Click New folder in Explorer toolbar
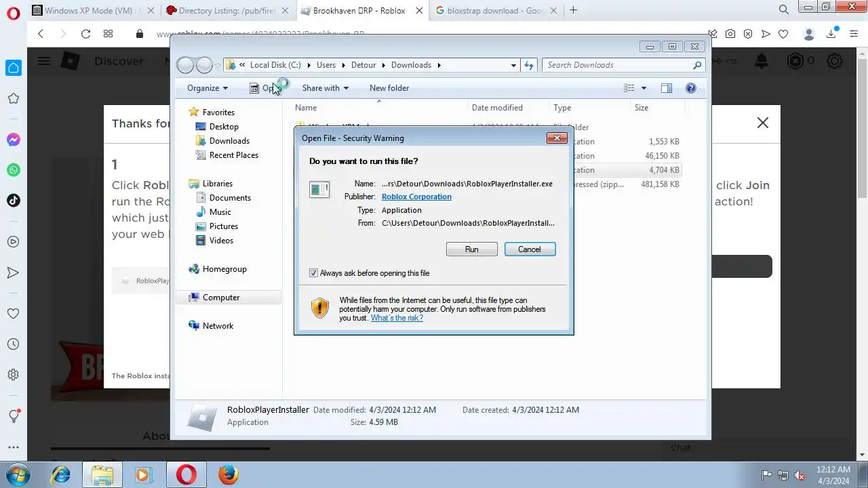 (x=389, y=88)
